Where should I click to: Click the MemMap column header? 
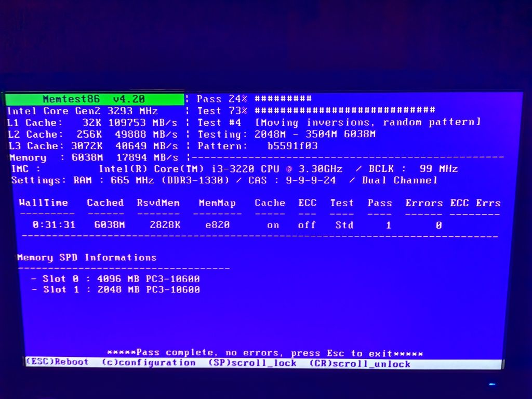(217, 203)
